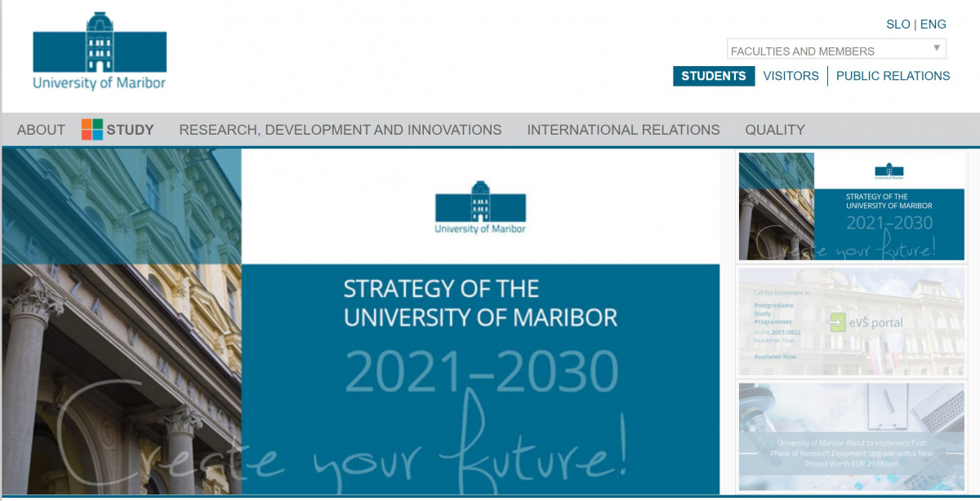Open Research, Development and Innovations menu

click(x=341, y=130)
